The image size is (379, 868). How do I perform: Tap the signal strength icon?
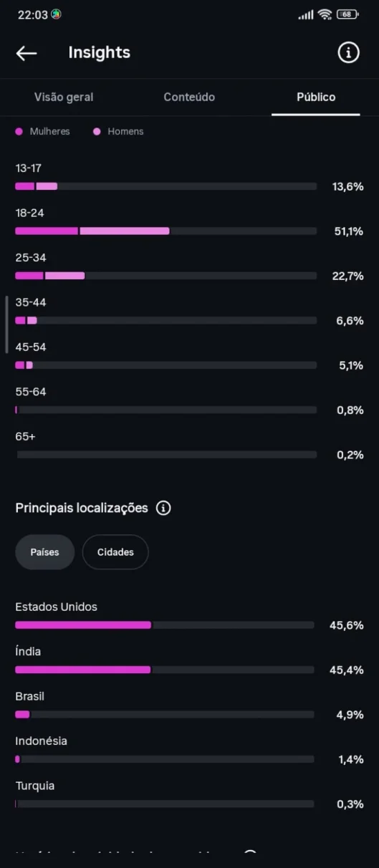point(306,14)
